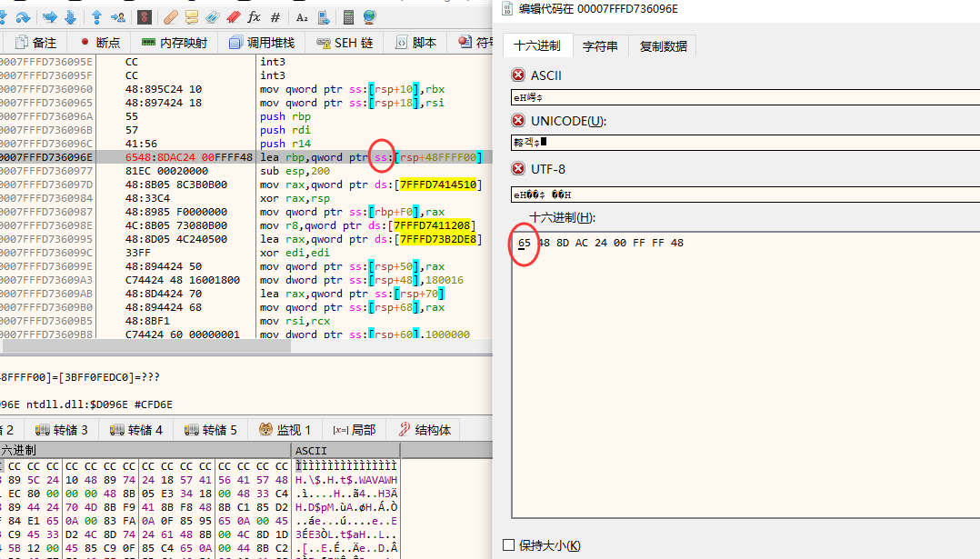Switch to the 转储 4 dump tab
Screen dimensions: 980x559
135,430
